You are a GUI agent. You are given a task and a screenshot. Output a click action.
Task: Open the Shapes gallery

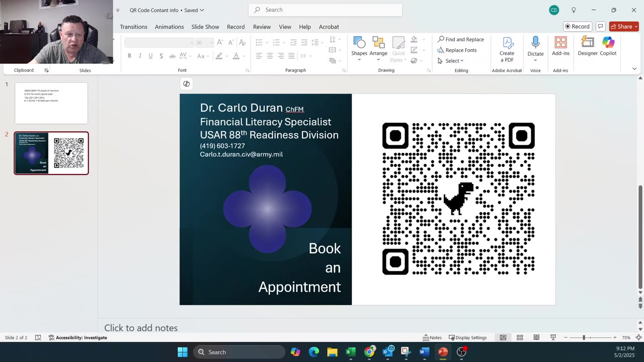359,48
